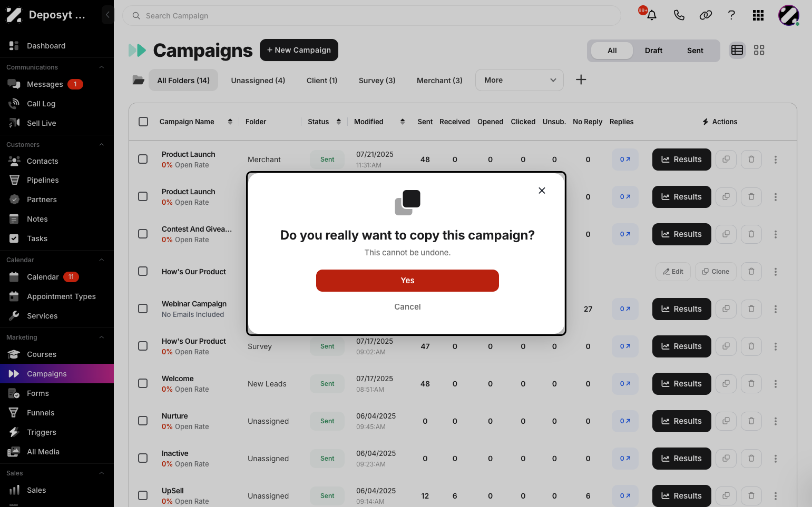Create a New Campaign
Screen dimensions: 812x507
[x=299, y=50]
